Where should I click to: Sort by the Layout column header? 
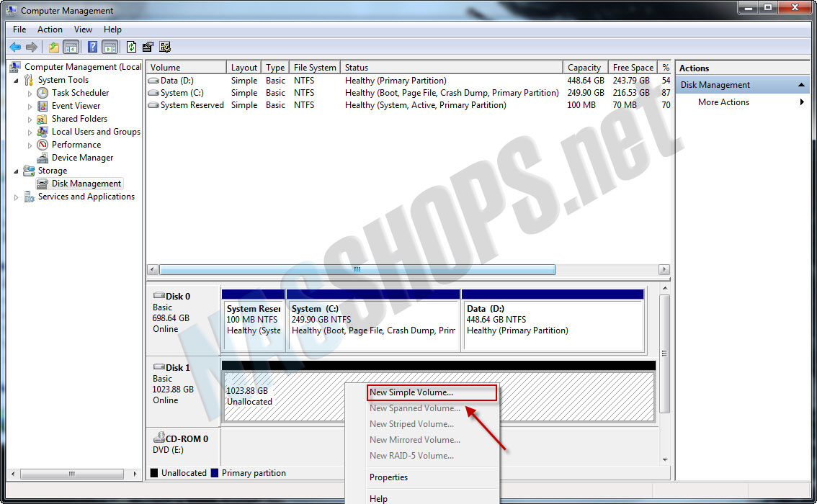click(x=244, y=67)
